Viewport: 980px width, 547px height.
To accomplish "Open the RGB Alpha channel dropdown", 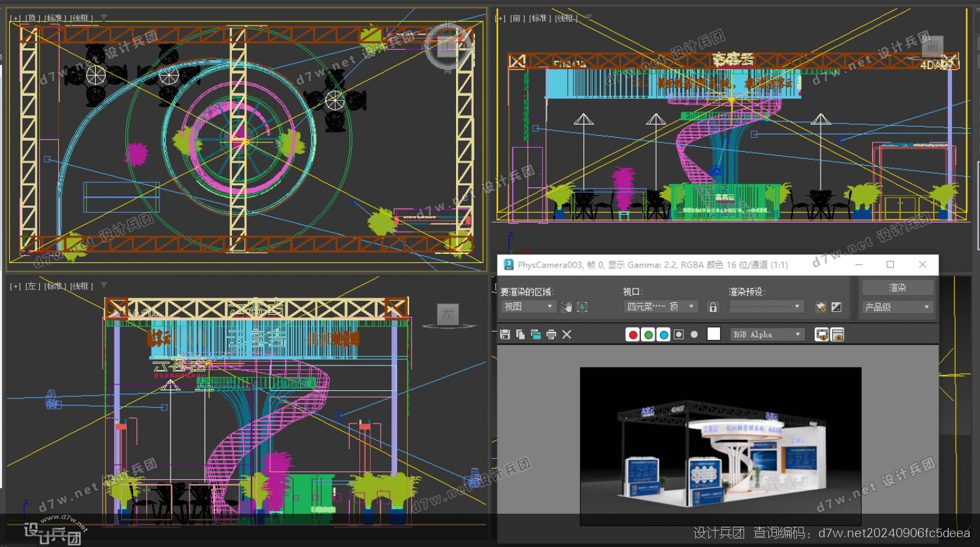I will (767, 334).
